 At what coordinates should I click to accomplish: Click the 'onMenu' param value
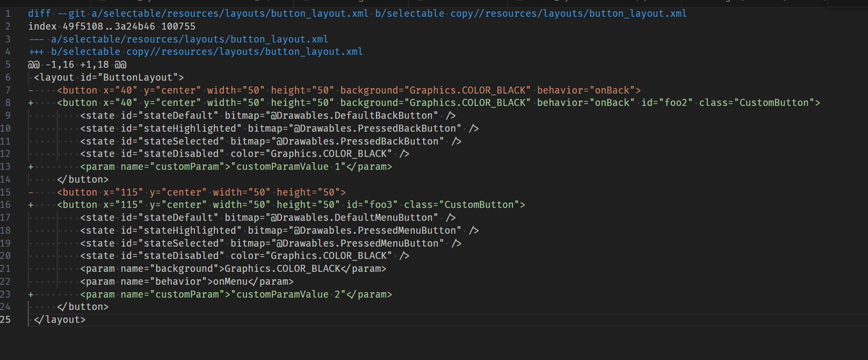coord(231,281)
